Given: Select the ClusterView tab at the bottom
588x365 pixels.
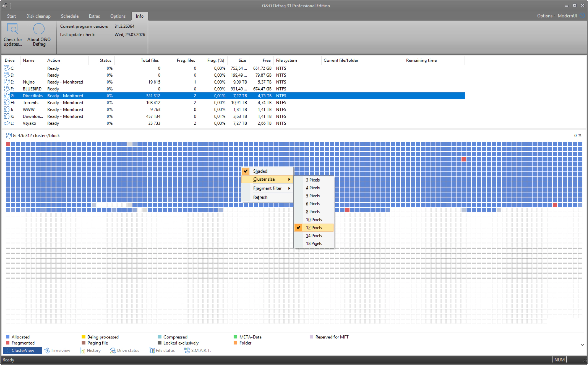Looking at the screenshot, I should click(x=22, y=351).
